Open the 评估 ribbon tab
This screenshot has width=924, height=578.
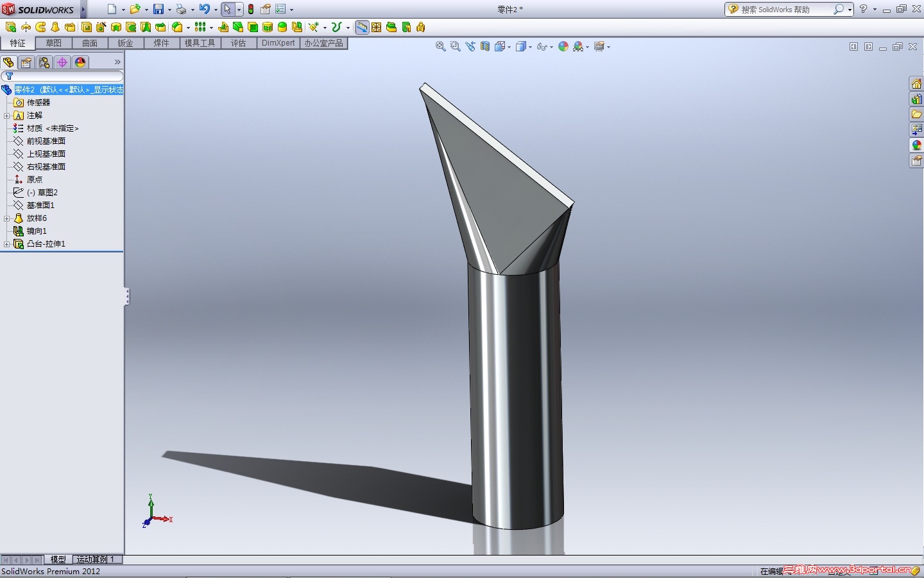click(238, 43)
